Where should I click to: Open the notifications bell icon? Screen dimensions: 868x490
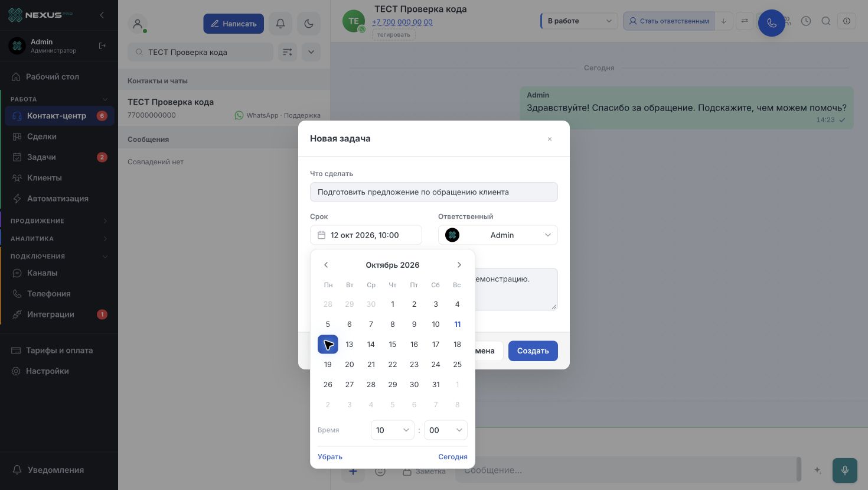coord(280,24)
